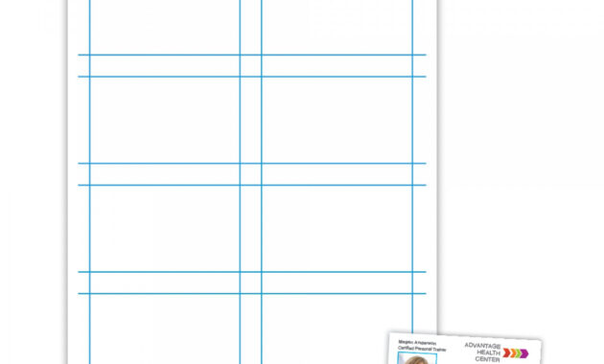Screen dimensions: 604x364
Task: Click the ADVANTAGE HEALTH CENTER logo text
Action: coord(482,353)
